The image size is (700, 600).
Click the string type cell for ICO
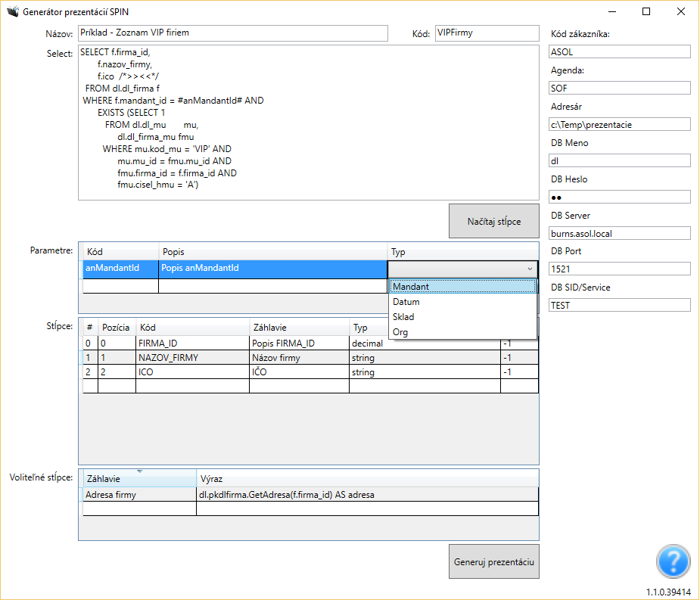[425, 372]
